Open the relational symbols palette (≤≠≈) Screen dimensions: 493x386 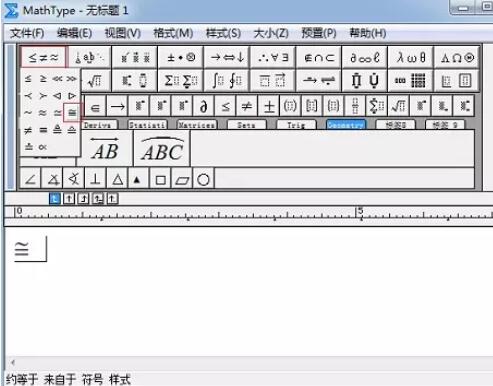43,57
